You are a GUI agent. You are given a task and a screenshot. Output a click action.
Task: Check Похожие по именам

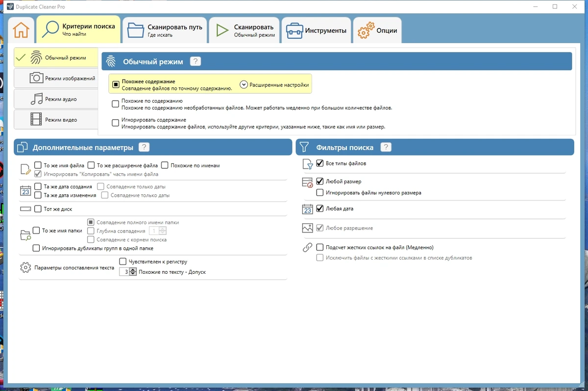pos(165,165)
